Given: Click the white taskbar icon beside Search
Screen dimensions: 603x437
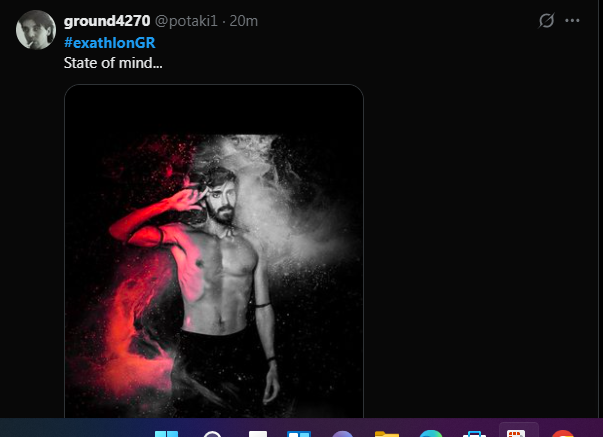Looking at the screenshot, I should (x=257, y=433).
